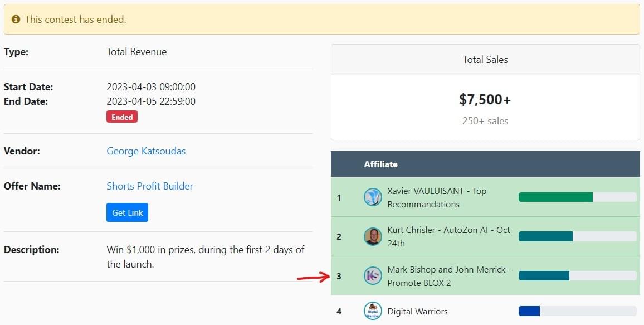Click the Digital Warriors blue progress bar
This screenshot has height=325, width=644.
point(529,311)
